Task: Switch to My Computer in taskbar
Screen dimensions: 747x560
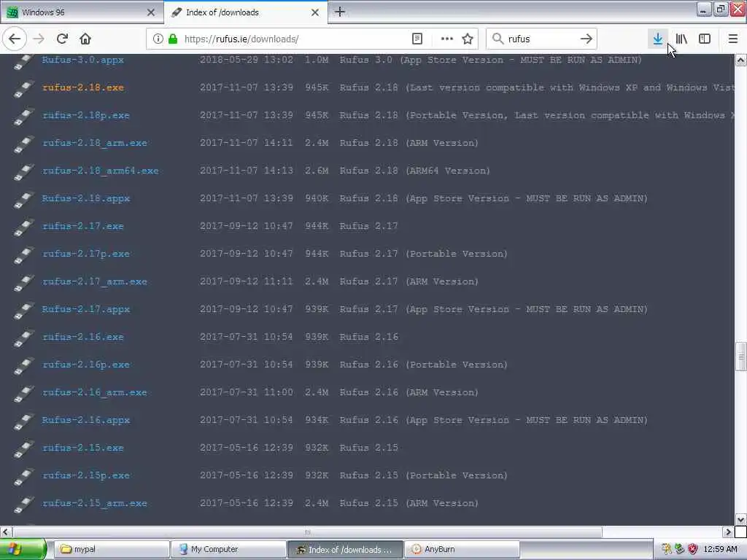Action: pyautogui.click(x=228, y=549)
